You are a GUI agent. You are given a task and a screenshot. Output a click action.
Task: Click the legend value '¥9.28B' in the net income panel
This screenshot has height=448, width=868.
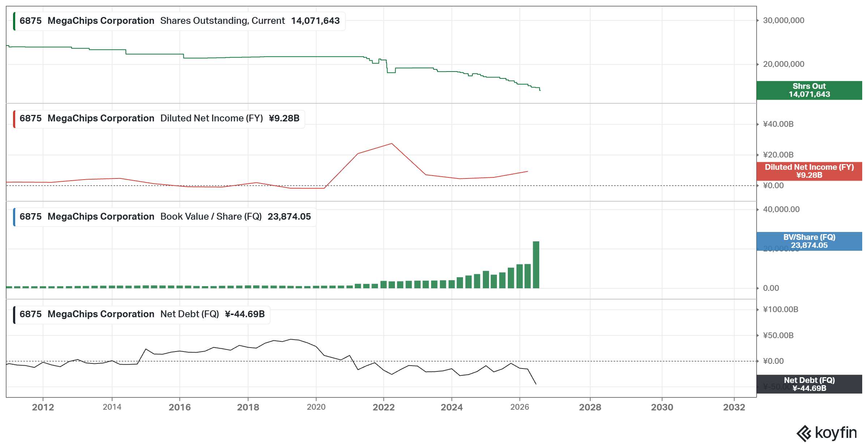(284, 119)
